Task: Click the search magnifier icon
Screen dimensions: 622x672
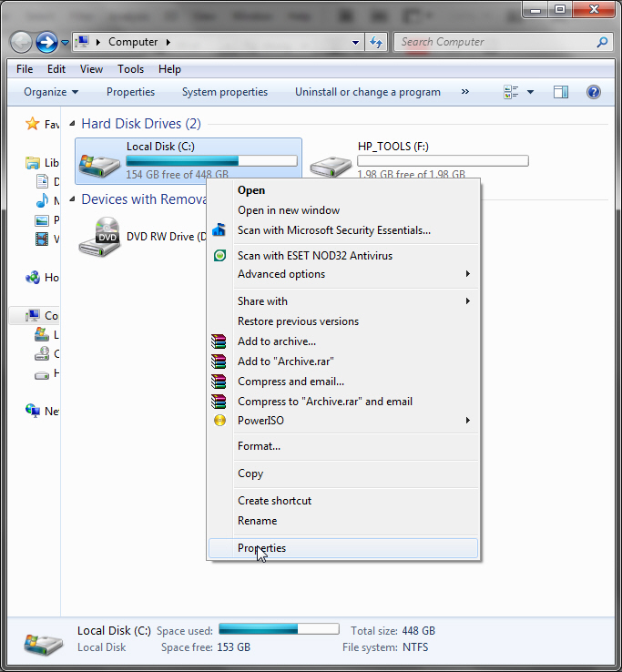Action: [602, 42]
